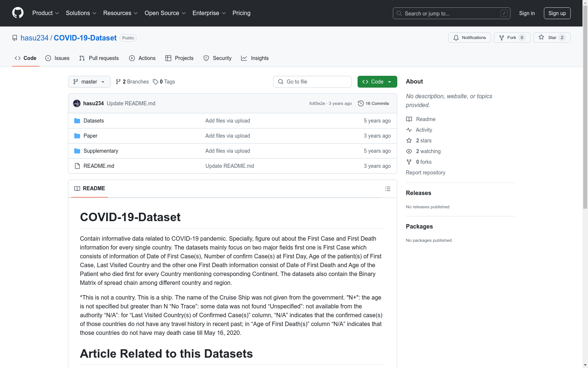Screen dimensions: 588x368
Task: Expand the Open Source menu
Action: pyautogui.click(x=165, y=13)
